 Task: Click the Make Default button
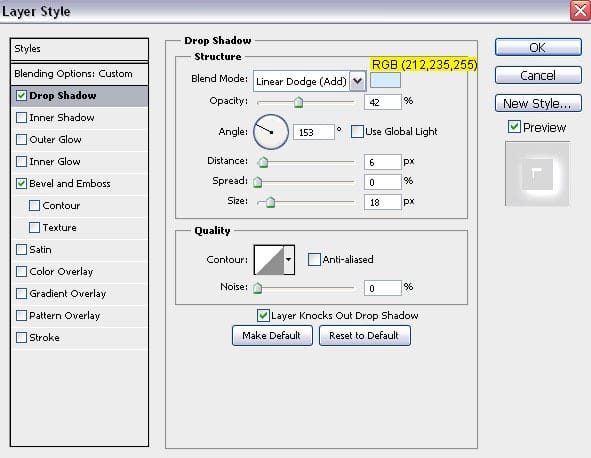point(272,335)
